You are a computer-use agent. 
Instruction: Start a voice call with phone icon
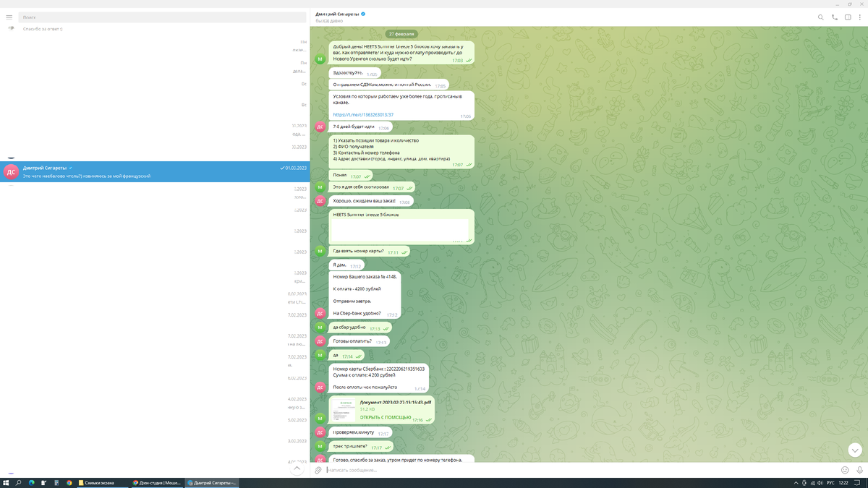point(834,17)
